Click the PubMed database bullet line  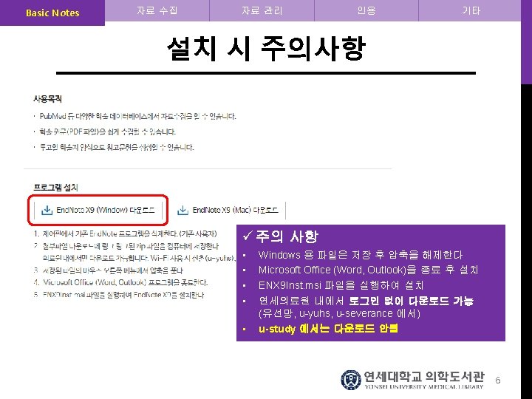point(137,117)
